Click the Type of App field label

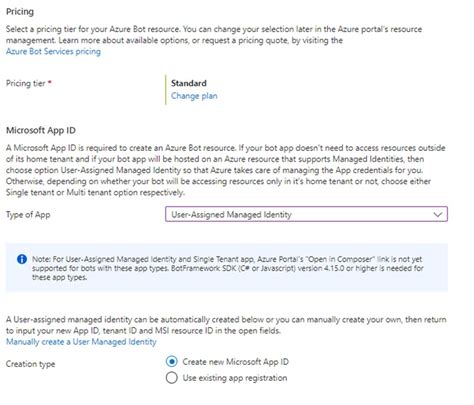point(28,215)
